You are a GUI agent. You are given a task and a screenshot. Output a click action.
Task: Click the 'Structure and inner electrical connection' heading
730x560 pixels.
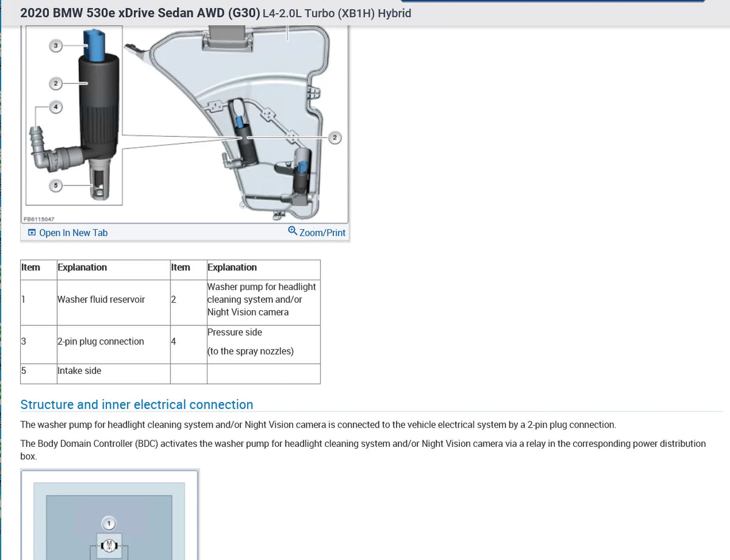click(x=137, y=405)
